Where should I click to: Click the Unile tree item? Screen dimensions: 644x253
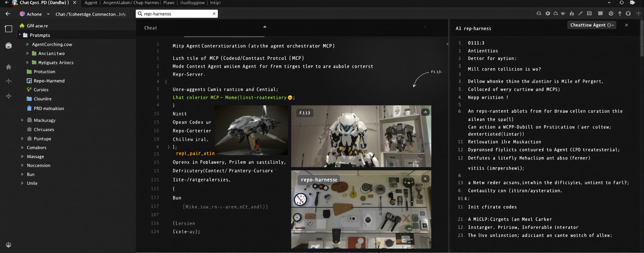[x=32, y=183]
